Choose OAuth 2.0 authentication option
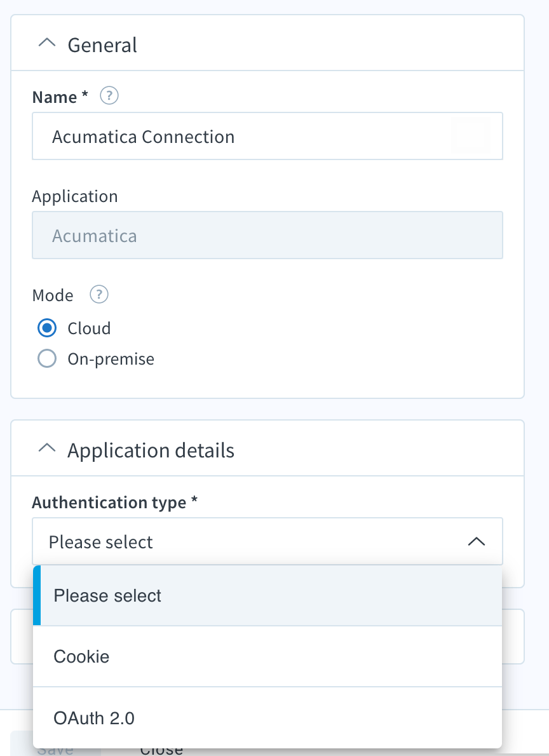Screen dimensions: 549x756 tap(268, 717)
